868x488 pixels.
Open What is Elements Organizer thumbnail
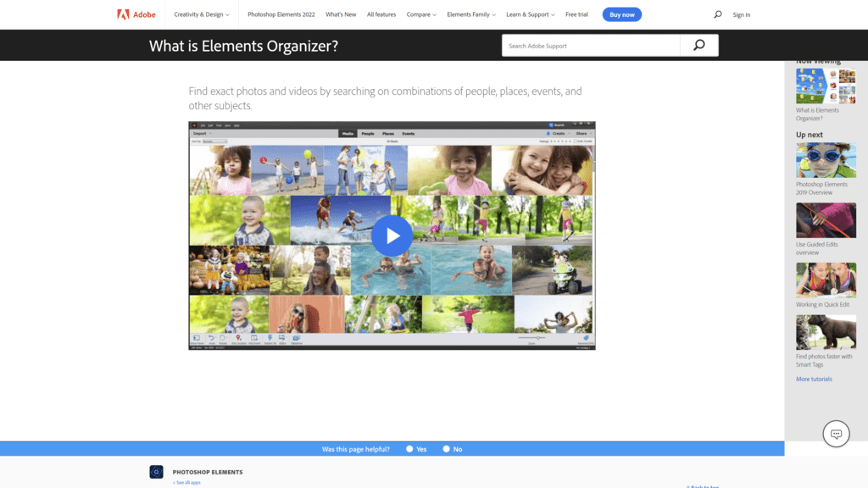(826, 86)
